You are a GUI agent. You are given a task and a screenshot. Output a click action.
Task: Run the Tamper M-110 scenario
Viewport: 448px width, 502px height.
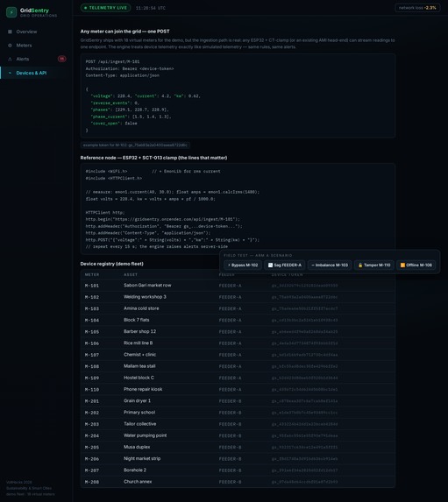coord(374,265)
